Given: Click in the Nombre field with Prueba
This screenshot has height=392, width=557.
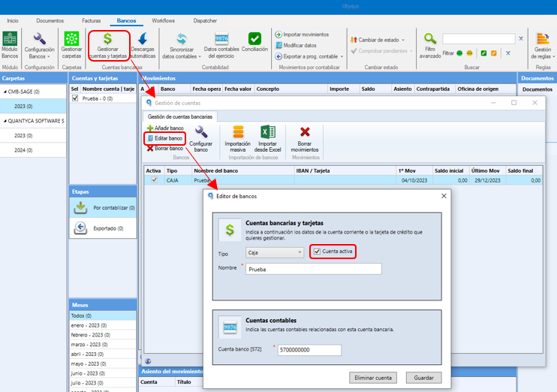Looking at the screenshot, I should tap(314, 269).
